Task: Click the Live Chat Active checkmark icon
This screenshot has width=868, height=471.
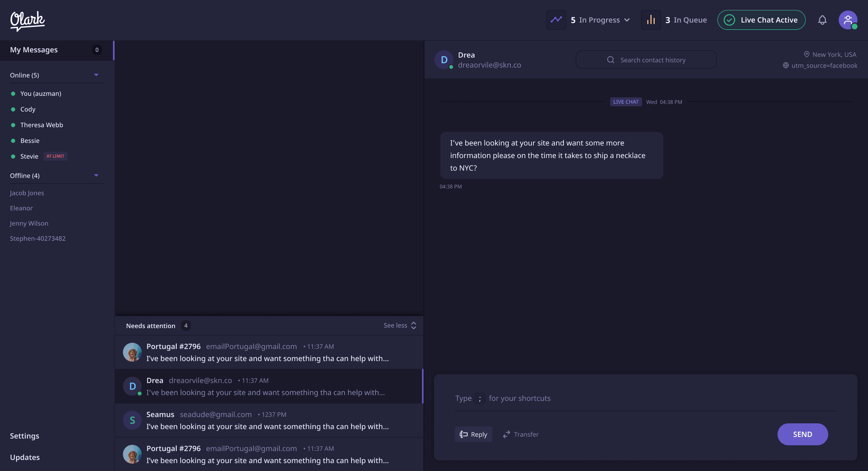Action: (x=729, y=20)
